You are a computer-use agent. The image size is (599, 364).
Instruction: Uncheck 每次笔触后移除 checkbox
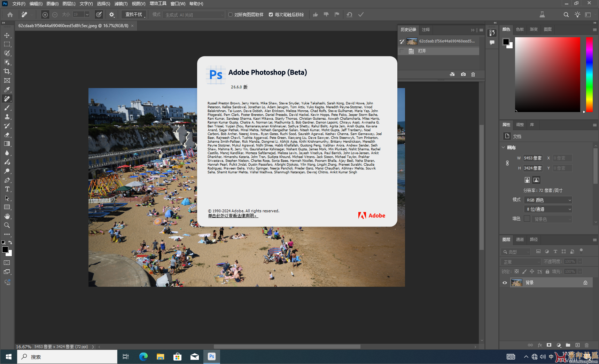point(271,15)
